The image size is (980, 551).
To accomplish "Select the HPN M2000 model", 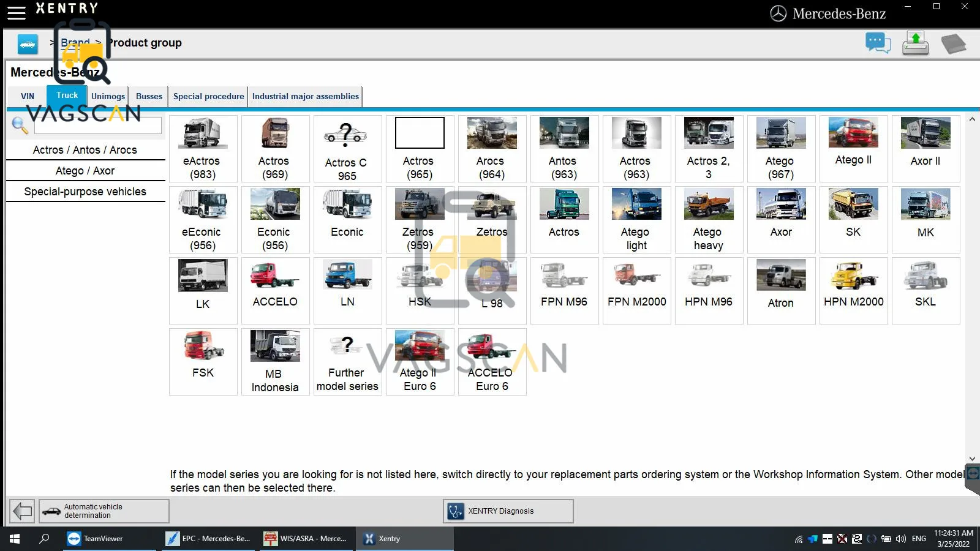I will point(853,291).
